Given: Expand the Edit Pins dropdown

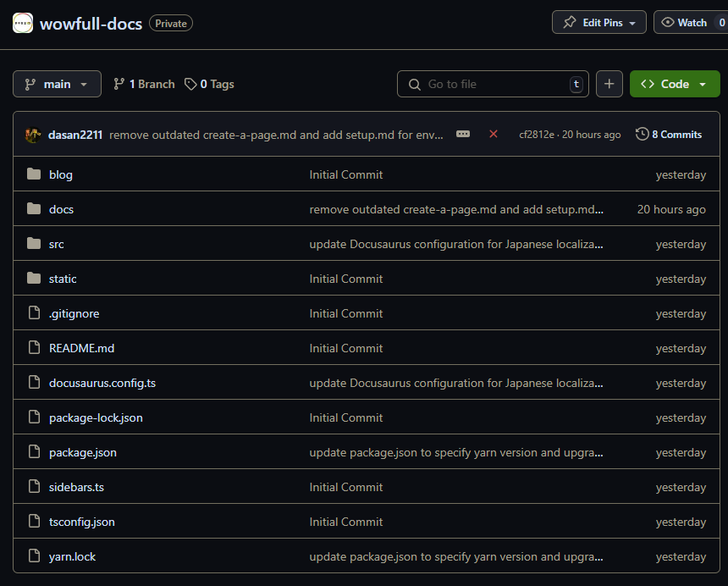Looking at the screenshot, I should pos(598,23).
